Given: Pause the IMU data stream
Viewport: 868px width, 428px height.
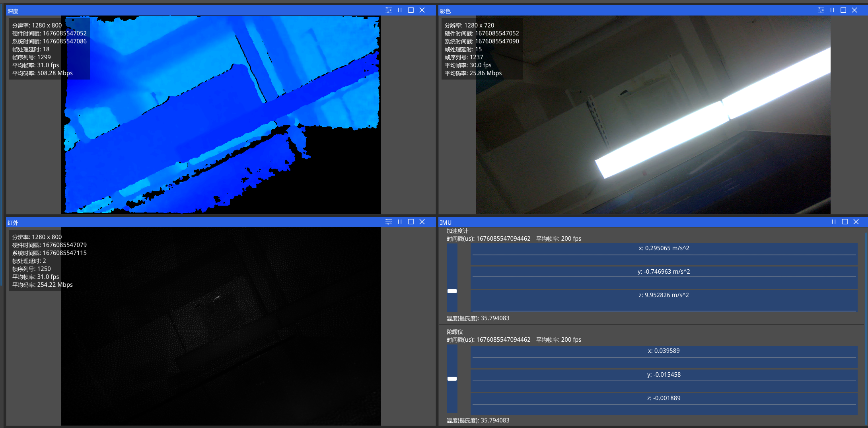Looking at the screenshot, I should [834, 222].
